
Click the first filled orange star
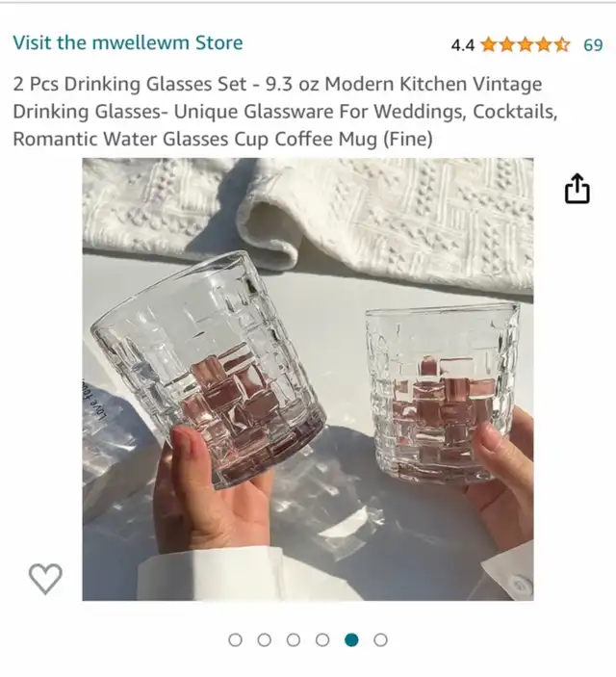(489, 44)
